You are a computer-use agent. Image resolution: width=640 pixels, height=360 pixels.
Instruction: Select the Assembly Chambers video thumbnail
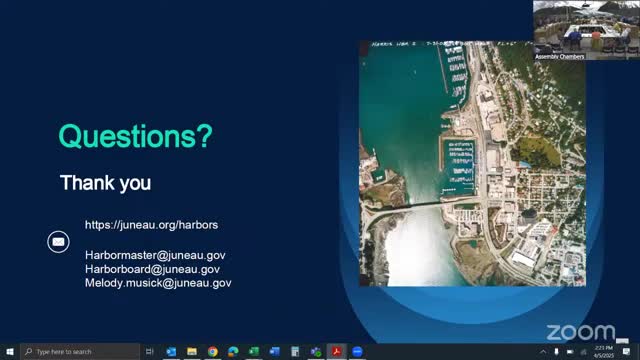(586, 30)
